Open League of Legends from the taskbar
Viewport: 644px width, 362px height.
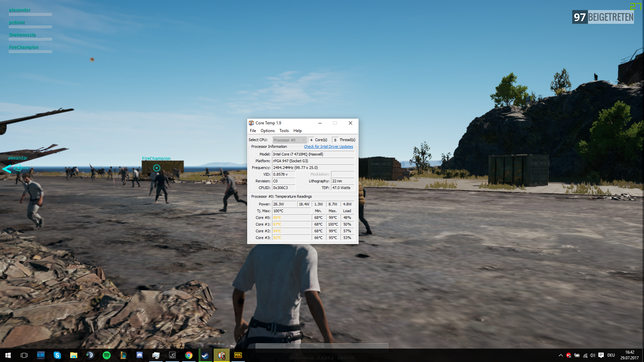[123, 355]
